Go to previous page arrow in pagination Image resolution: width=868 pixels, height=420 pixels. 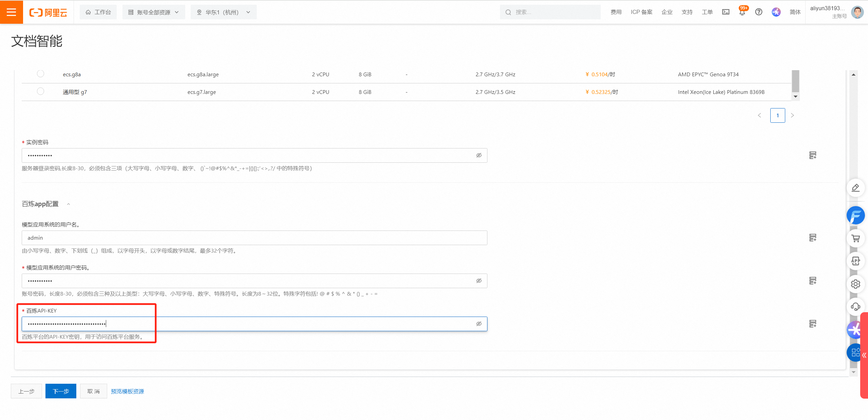759,115
